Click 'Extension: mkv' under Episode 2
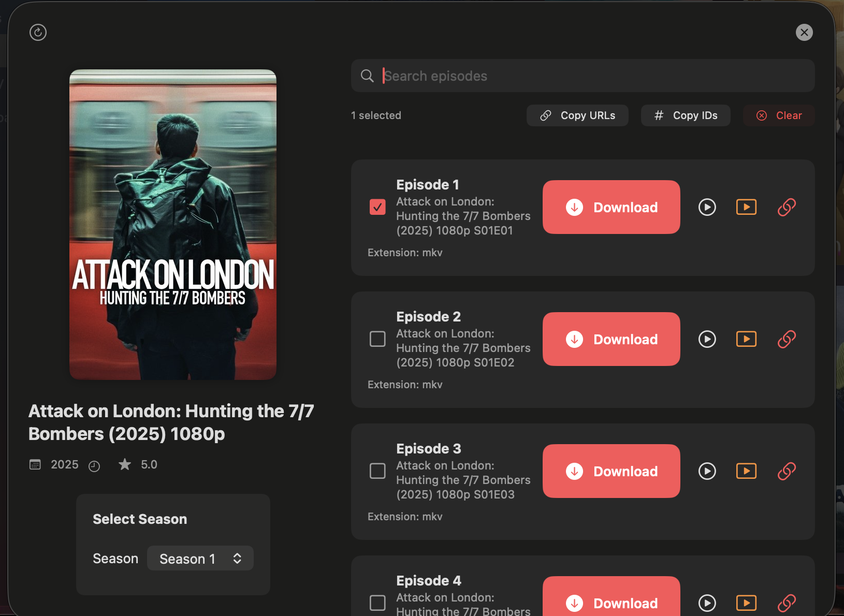This screenshot has width=844, height=616. click(x=405, y=385)
